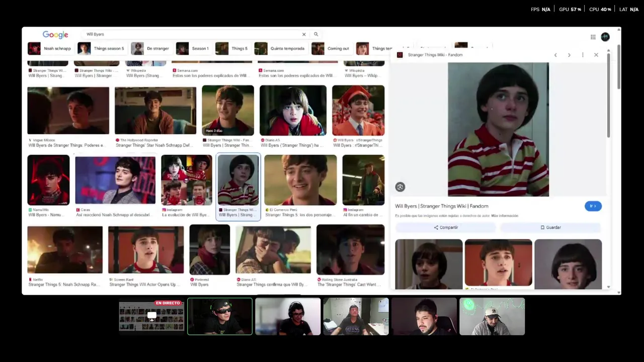Screen dimensions: 644x362
Task: Open the selected striped-shirt Wiki thumbnail
Action: 238,180
